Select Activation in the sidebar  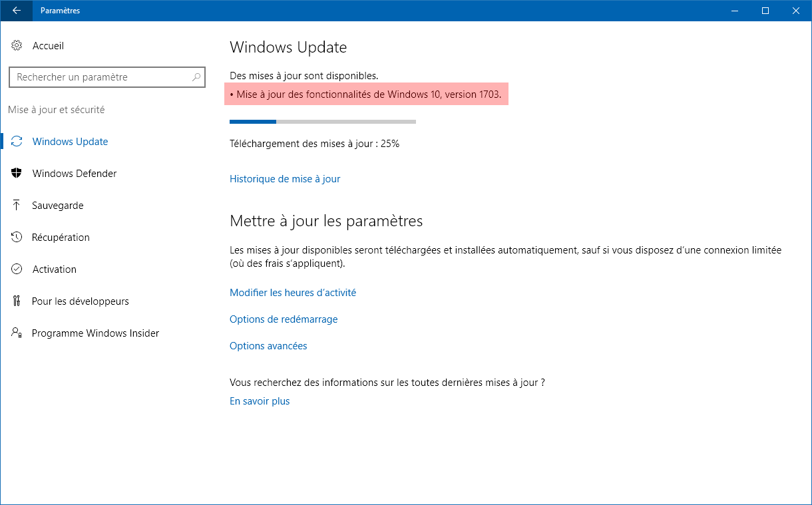pos(54,269)
